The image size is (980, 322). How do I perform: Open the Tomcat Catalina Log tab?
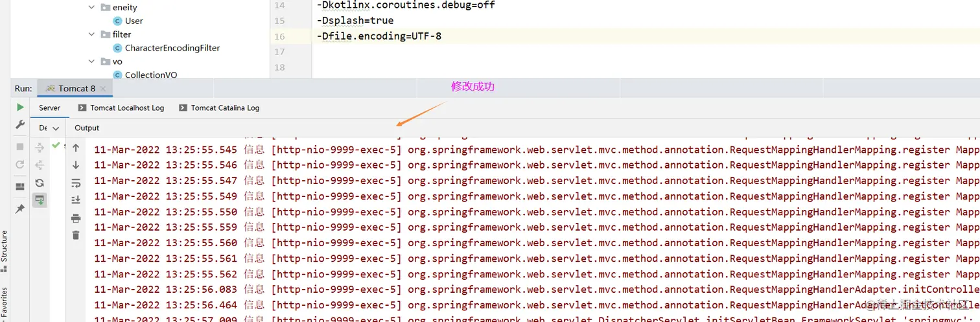pos(219,108)
